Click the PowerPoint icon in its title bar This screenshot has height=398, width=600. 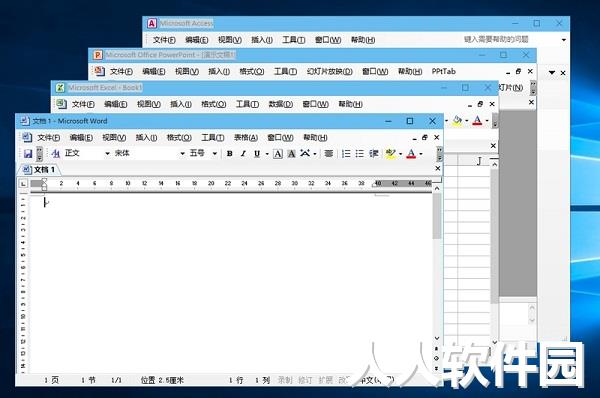98,55
